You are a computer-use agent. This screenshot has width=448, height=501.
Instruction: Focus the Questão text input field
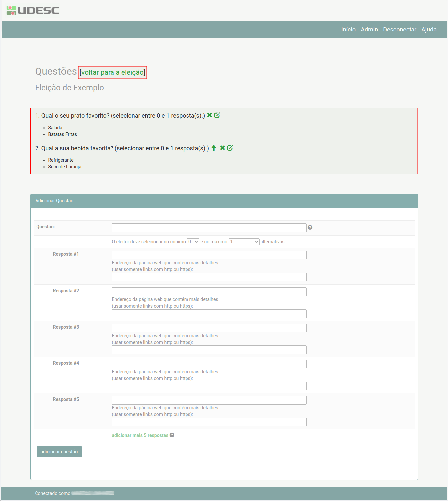[209, 228]
